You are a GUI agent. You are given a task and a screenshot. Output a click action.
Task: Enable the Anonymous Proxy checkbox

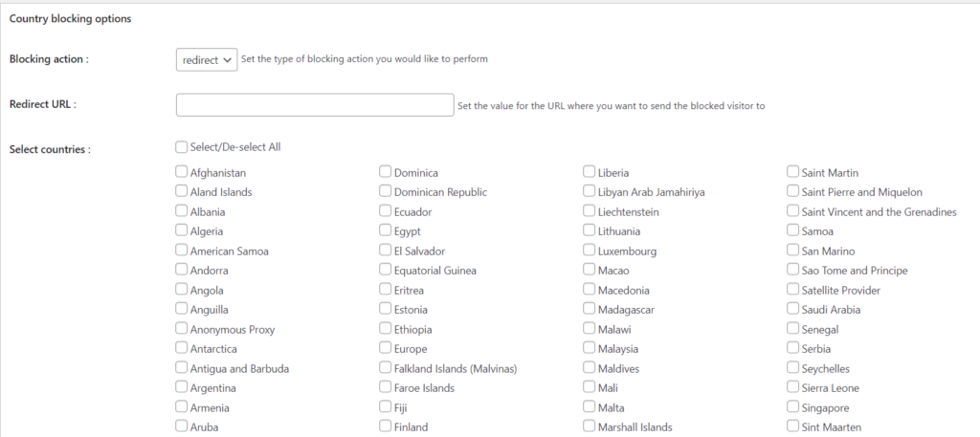tap(182, 329)
